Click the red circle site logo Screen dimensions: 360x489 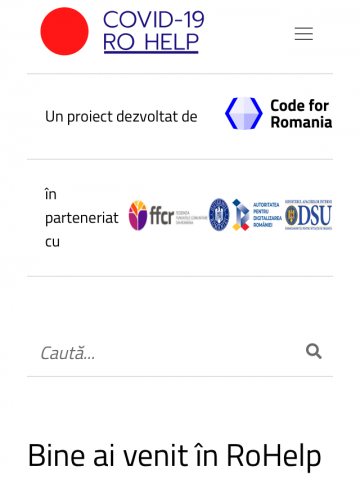(x=64, y=31)
